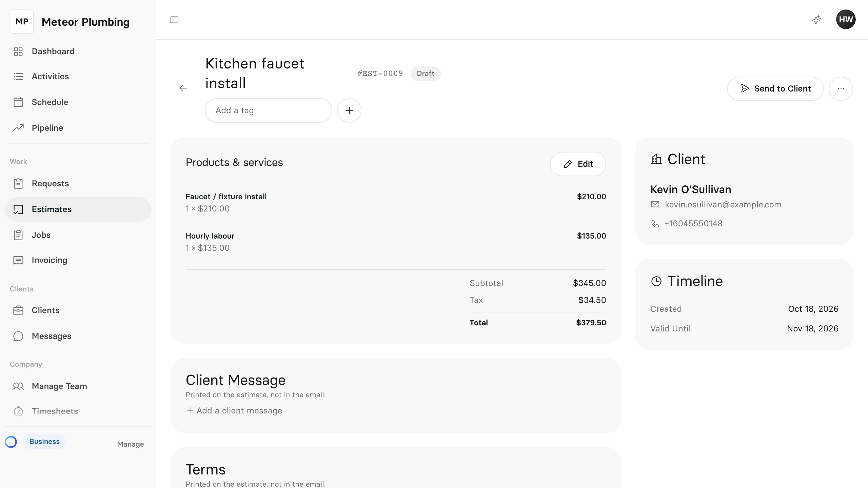Click the Pipeline trend icon
This screenshot has height=488, width=868.
click(x=18, y=128)
